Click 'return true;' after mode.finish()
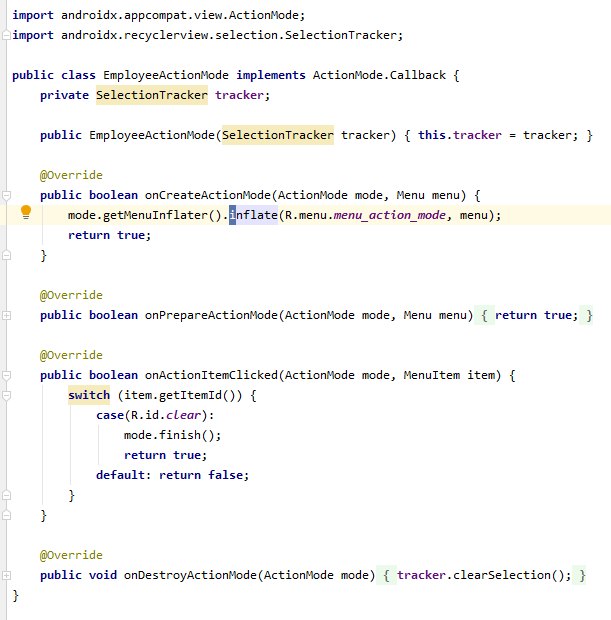The image size is (611, 620). (x=165, y=455)
